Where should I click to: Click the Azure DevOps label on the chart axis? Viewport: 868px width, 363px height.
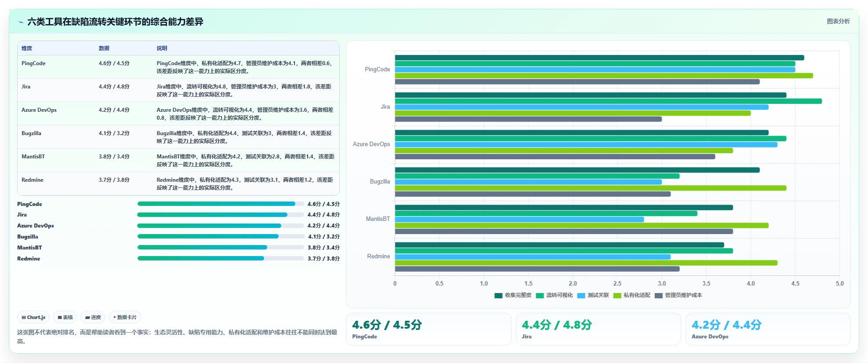[x=371, y=144]
